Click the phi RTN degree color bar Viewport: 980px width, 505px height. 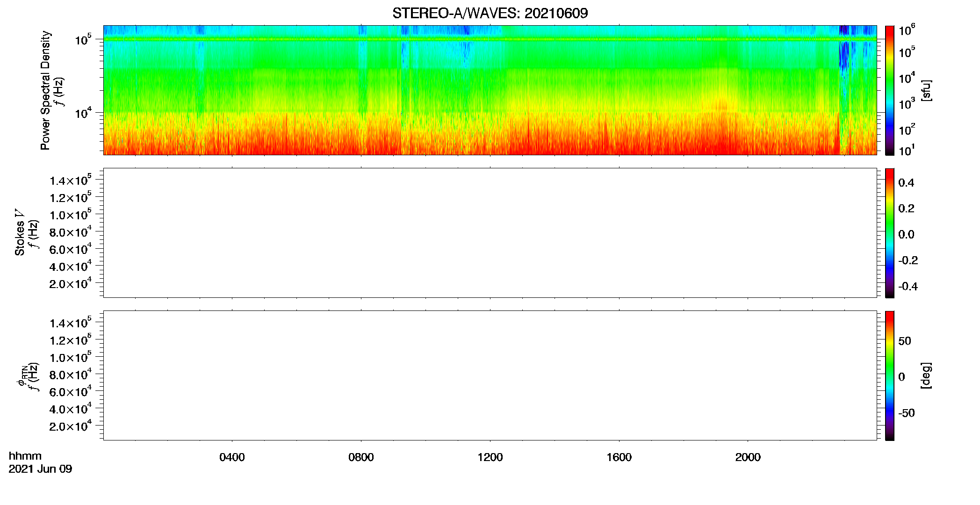click(890, 375)
